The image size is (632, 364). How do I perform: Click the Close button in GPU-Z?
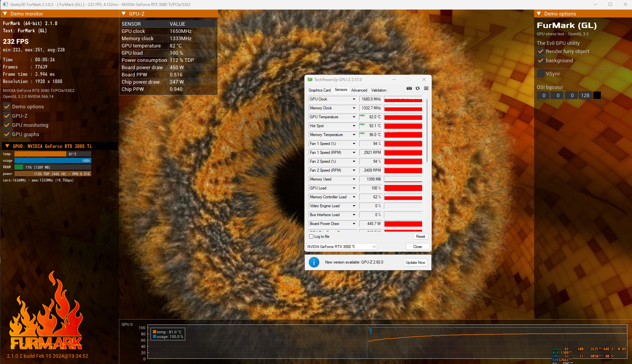417,247
